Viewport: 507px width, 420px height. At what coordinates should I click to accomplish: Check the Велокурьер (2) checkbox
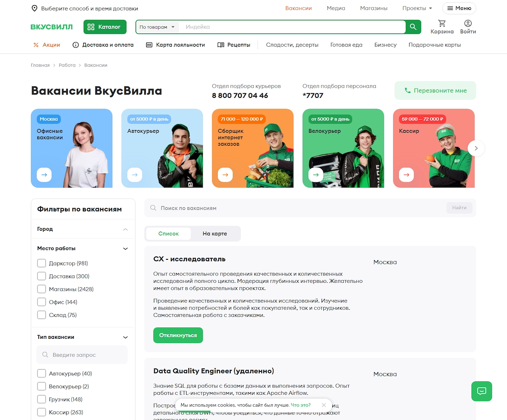[x=41, y=386]
